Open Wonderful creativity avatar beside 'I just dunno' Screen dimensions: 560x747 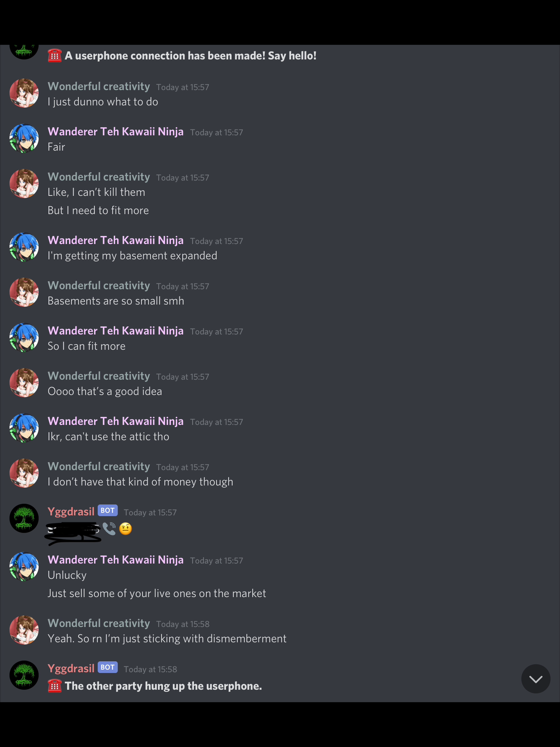point(24,93)
